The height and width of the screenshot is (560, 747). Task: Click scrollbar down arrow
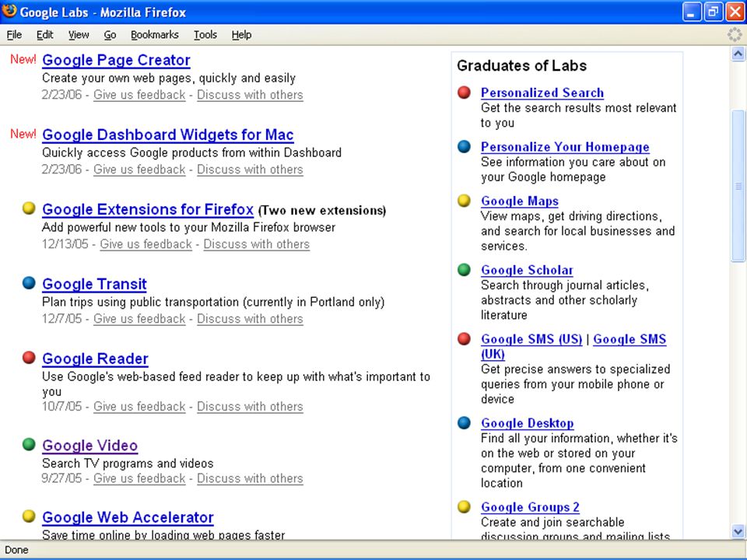click(x=738, y=531)
